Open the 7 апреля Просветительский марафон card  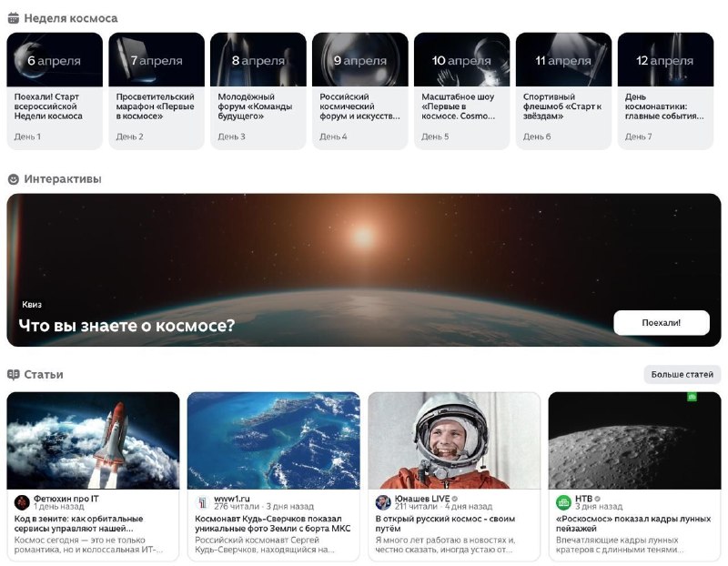pyautogui.click(x=157, y=91)
